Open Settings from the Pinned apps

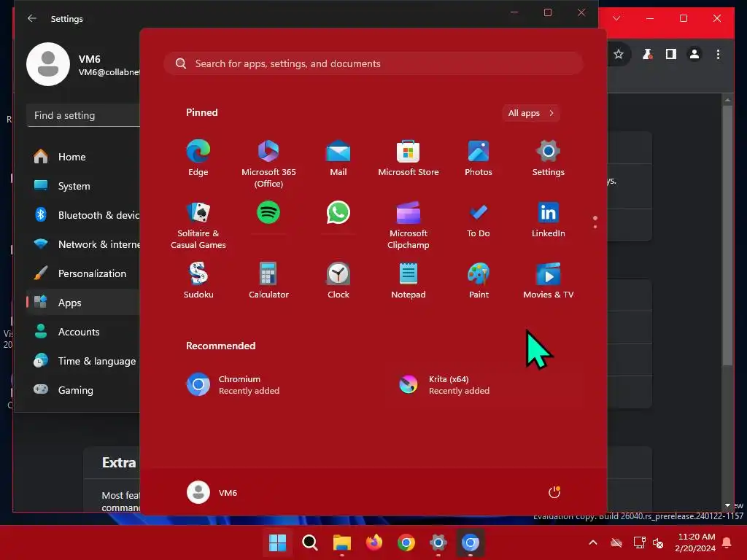(549, 158)
